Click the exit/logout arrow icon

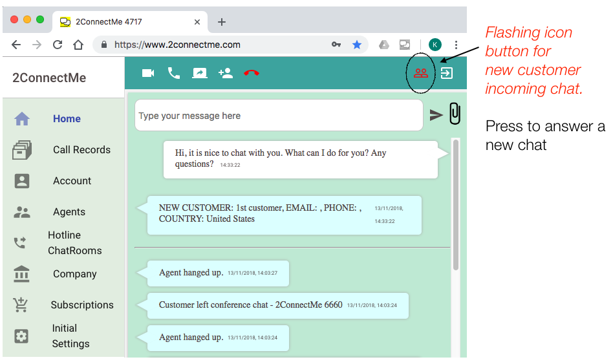[x=446, y=73]
